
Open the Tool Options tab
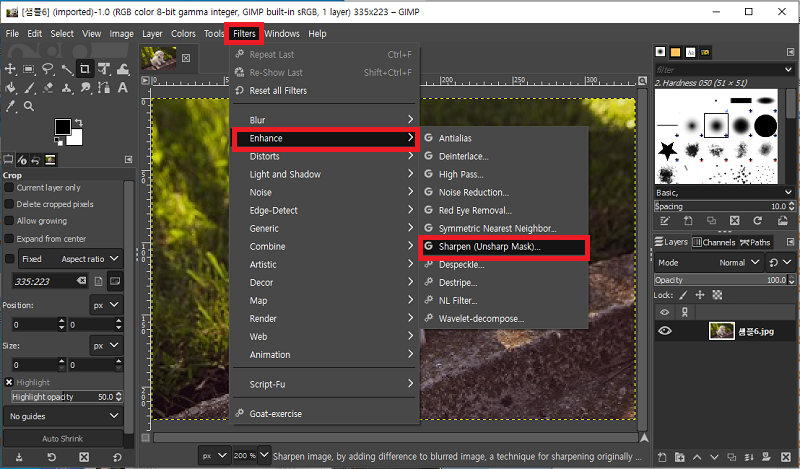[8, 160]
